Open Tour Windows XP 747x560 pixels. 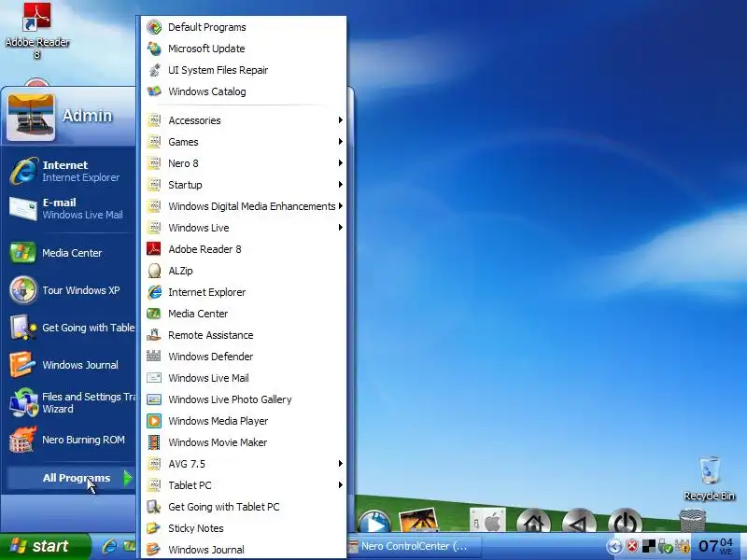pyautogui.click(x=70, y=290)
